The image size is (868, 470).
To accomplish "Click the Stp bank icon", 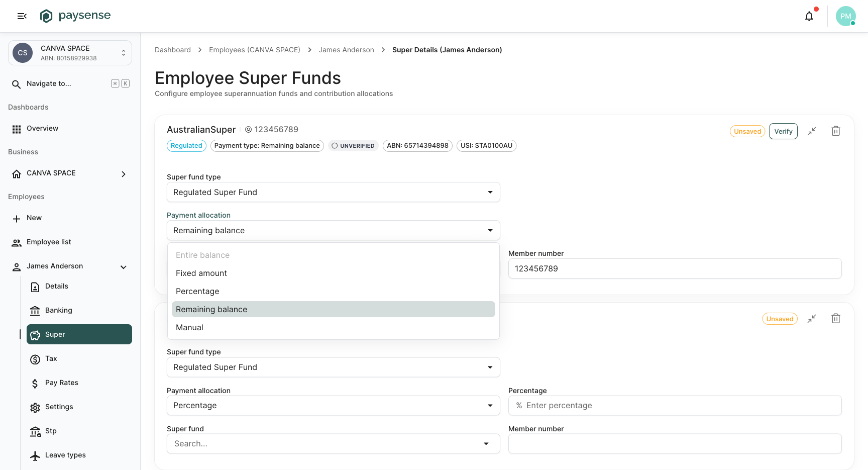I will (35, 432).
